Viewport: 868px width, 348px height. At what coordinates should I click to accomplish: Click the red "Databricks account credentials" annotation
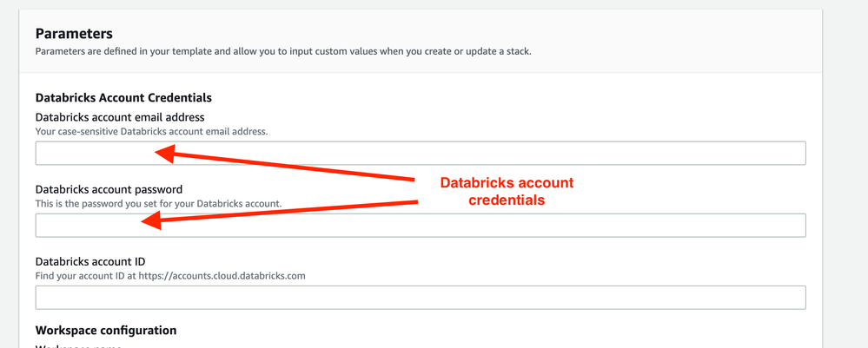click(507, 191)
